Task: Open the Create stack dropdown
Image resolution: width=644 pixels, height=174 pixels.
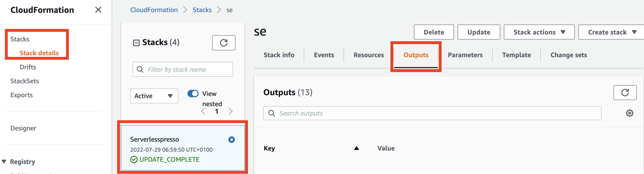Action: click(611, 32)
